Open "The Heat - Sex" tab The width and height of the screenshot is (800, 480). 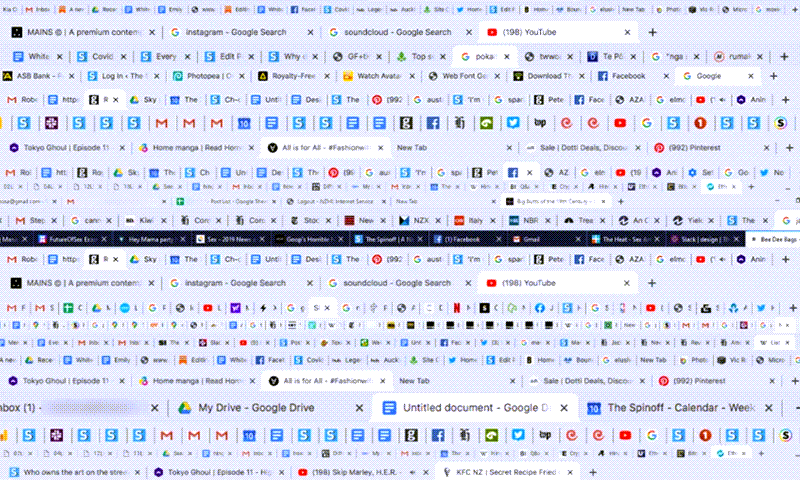(x=624, y=239)
